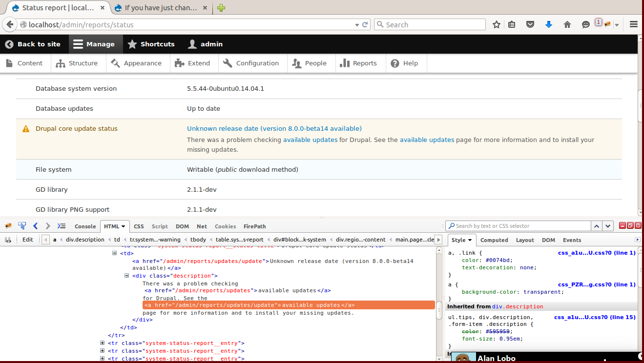Open the Net panel tab
644x363 pixels.
[x=202, y=226]
